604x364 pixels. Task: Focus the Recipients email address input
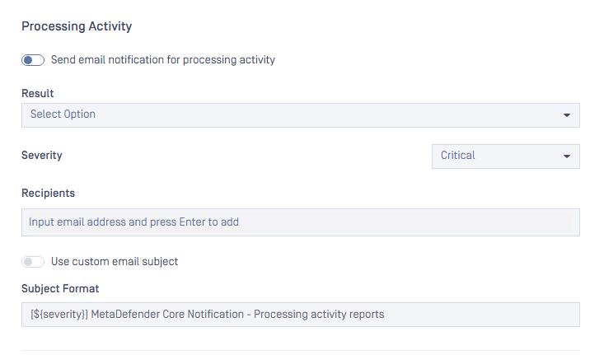tap(301, 222)
